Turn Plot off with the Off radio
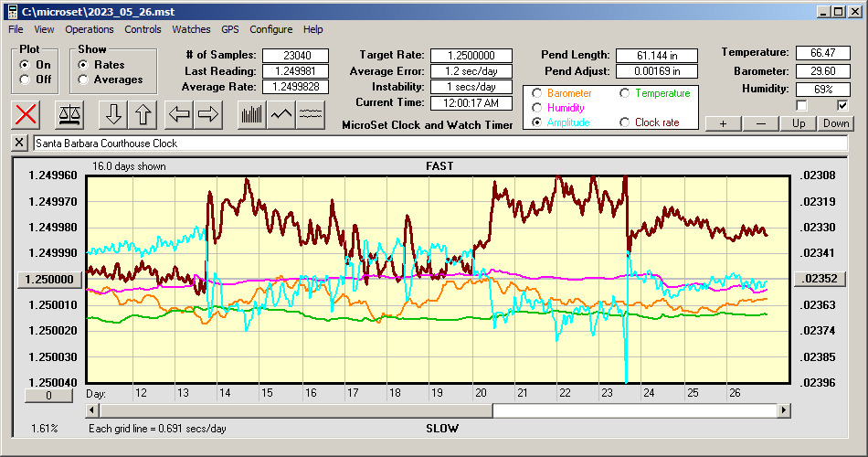The height and width of the screenshot is (457, 868). point(25,80)
